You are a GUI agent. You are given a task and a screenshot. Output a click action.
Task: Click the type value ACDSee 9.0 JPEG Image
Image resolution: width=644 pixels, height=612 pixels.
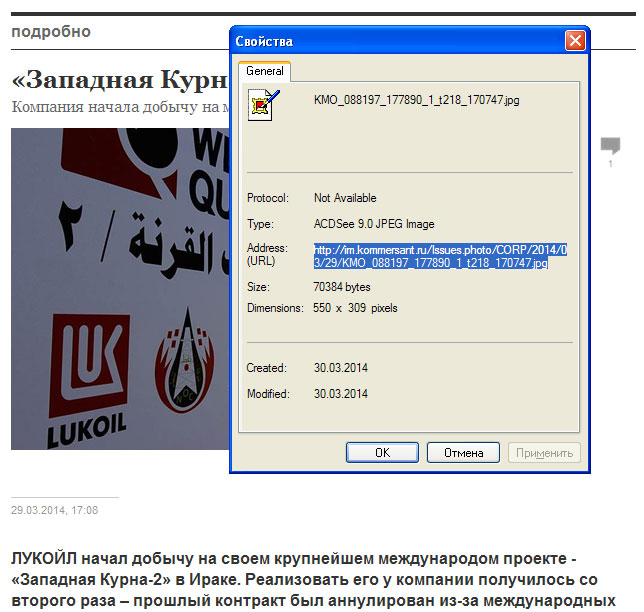click(x=374, y=224)
